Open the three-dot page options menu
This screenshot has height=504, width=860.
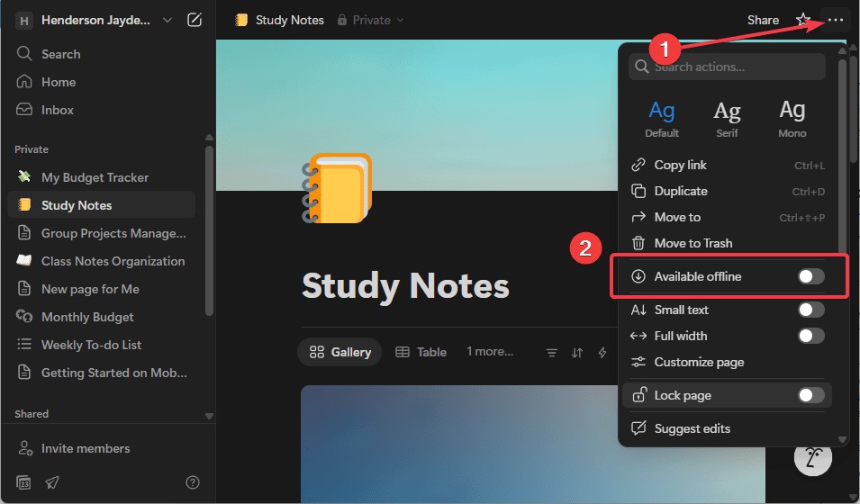(836, 20)
